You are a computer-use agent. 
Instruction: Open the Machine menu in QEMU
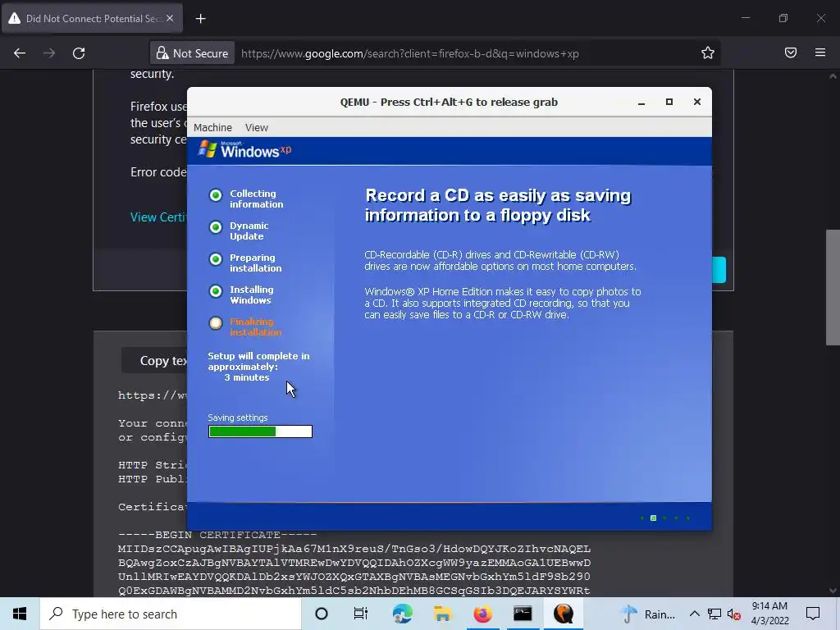[x=212, y=127]
